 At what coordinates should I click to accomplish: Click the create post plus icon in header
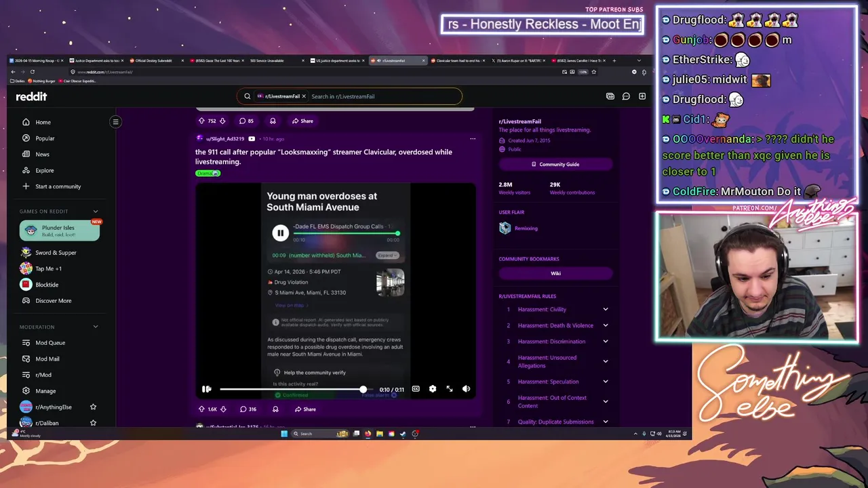click(x=642, y=96)
